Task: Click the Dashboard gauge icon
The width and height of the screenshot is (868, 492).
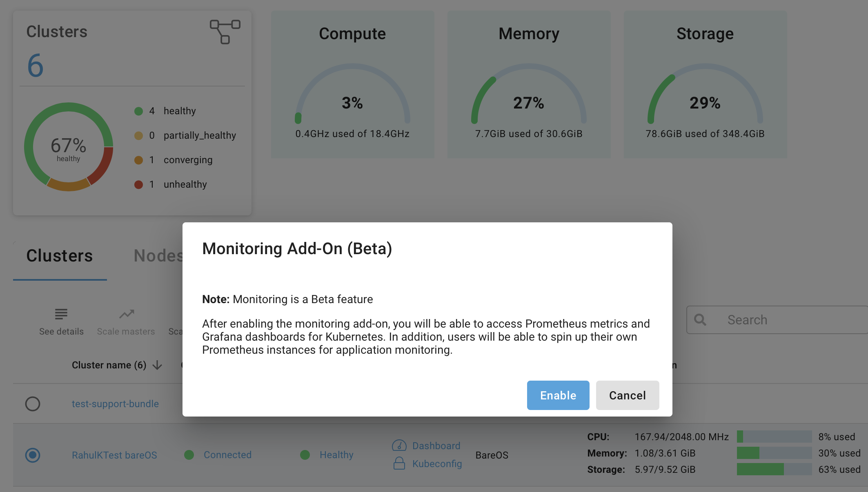Action: [399, 445]
